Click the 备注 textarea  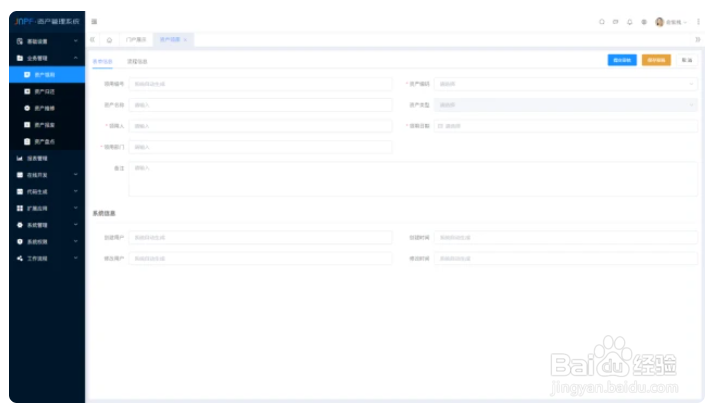coord(413,179)
